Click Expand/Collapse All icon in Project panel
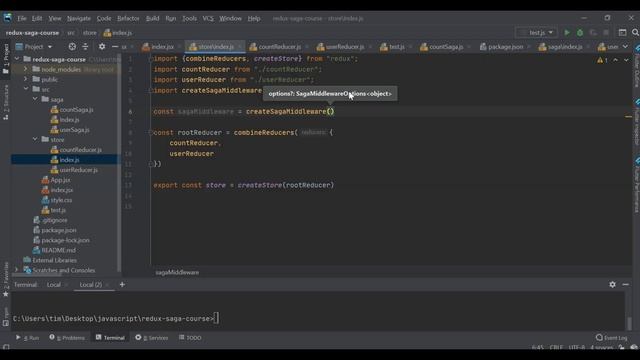 click(x=85, y=47)
